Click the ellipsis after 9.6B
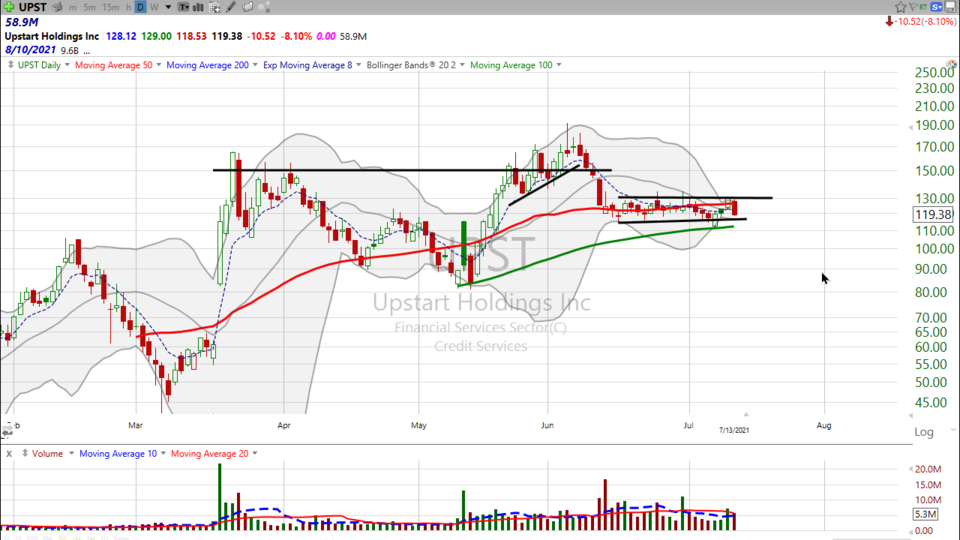Image resolution: width=960 pixels, height=540 pixels. (x=87, y=52)
